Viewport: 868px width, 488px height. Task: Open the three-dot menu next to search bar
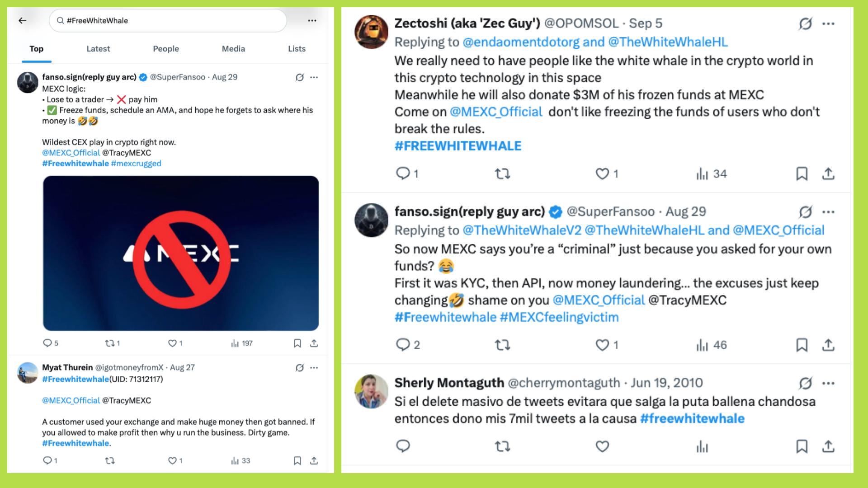(x=312, y=20)
